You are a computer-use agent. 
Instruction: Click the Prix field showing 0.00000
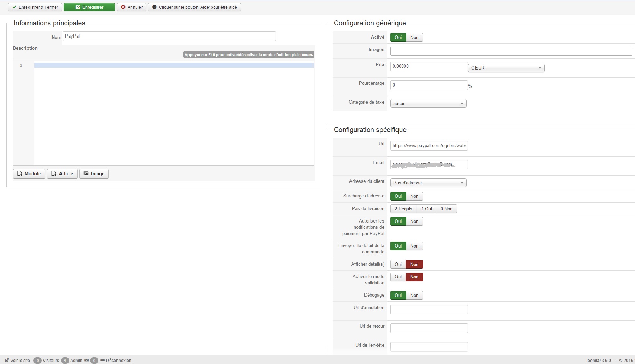point(429,66)
